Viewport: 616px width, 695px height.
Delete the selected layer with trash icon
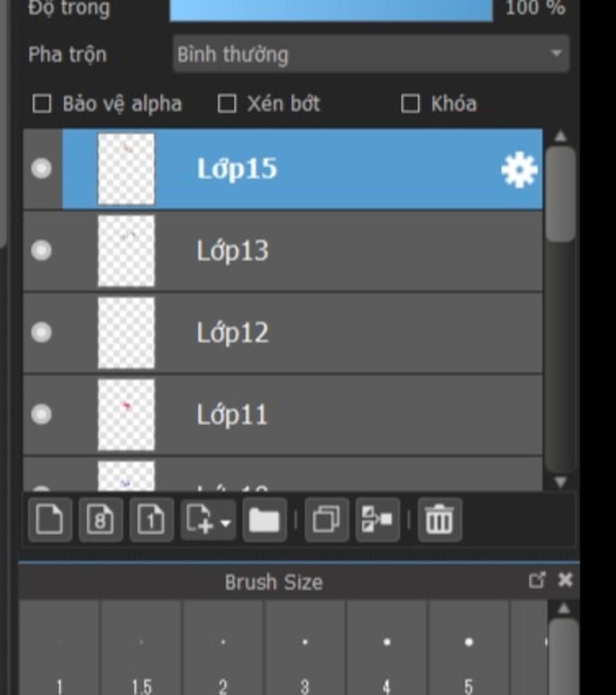tap(440, 519)
